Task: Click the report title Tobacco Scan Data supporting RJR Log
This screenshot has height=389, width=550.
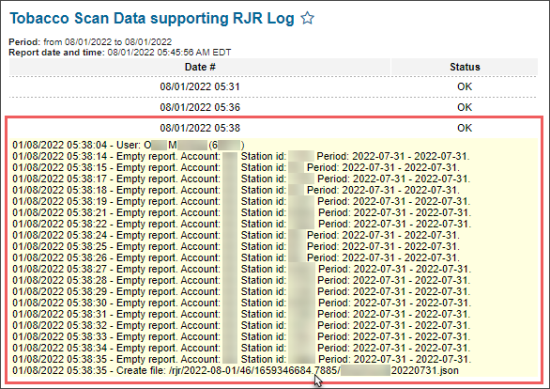Action: pyautogui.click(x=152, y=19)
